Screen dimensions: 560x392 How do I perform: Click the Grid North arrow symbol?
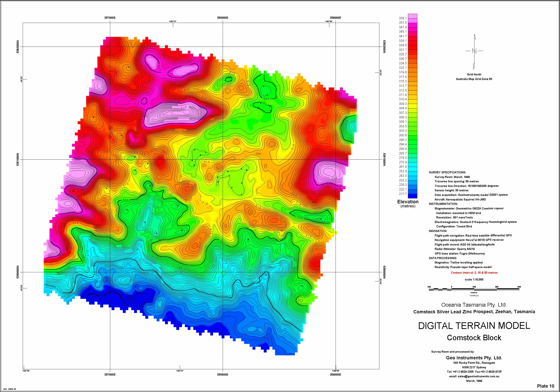point(474,51)
